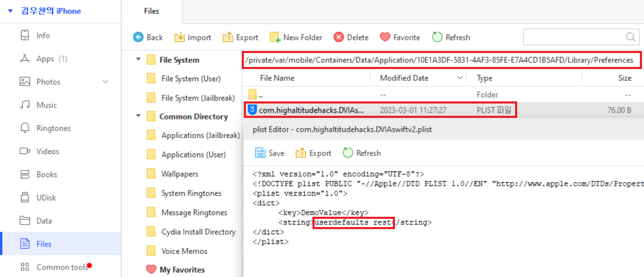The image size is (644, 277).
Task: Click the Export button in main toolbar
Action: click(240, 37)
